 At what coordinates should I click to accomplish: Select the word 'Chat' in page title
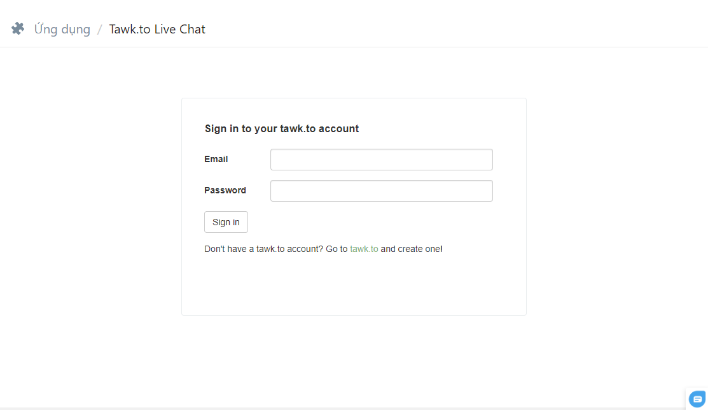(x=192, y=29)
